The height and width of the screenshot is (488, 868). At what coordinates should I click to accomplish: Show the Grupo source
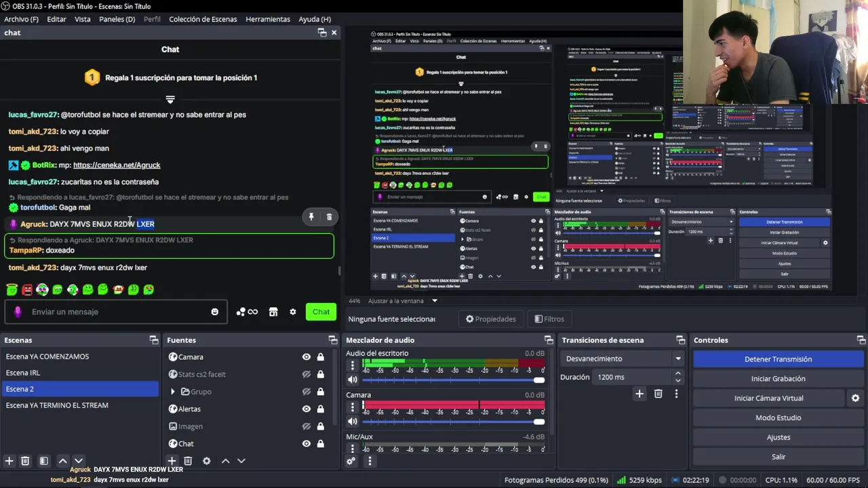307,392
